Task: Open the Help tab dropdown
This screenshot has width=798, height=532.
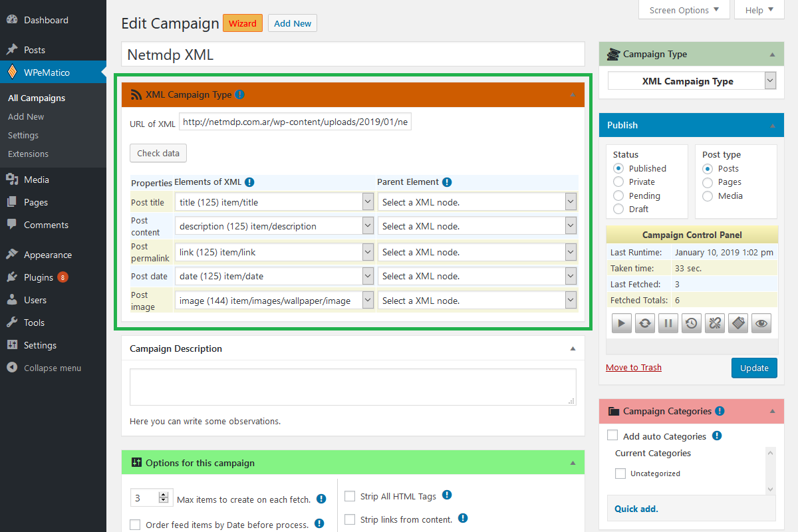Action: (x=759, y=10)
